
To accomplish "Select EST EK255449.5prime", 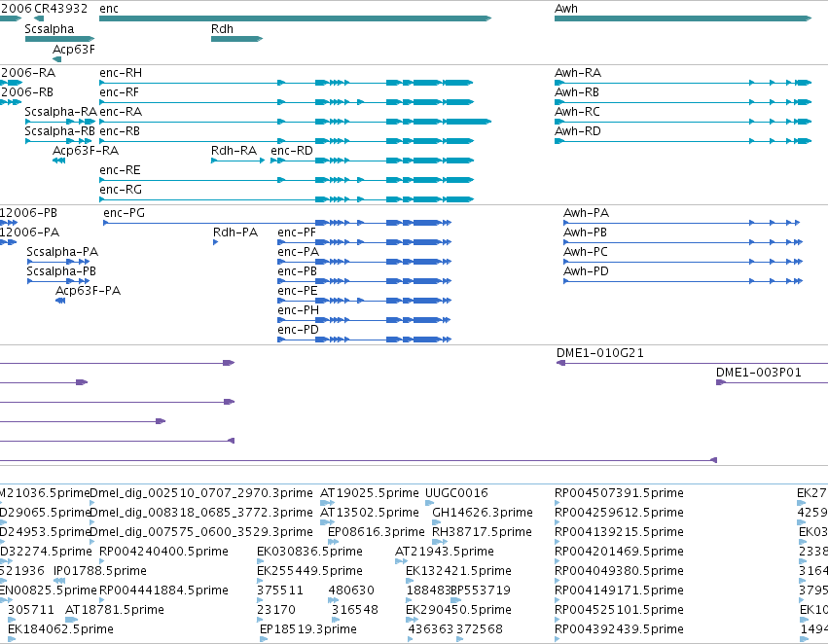I will [309, 572].
